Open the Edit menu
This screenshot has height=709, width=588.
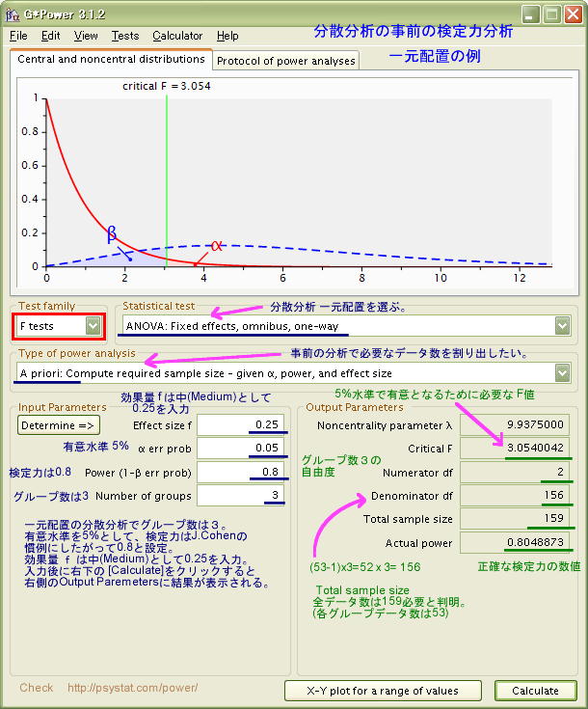[50, 36]
